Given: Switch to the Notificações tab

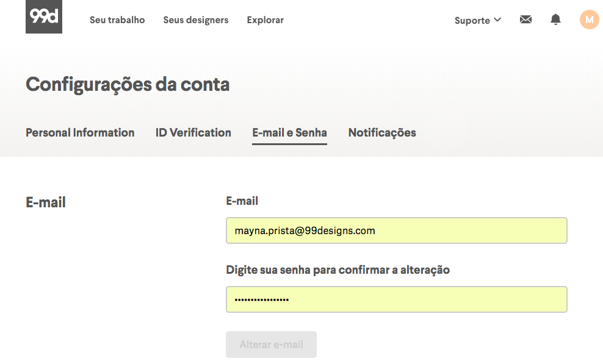Looking at the screenshot, I should click(382, 132).
